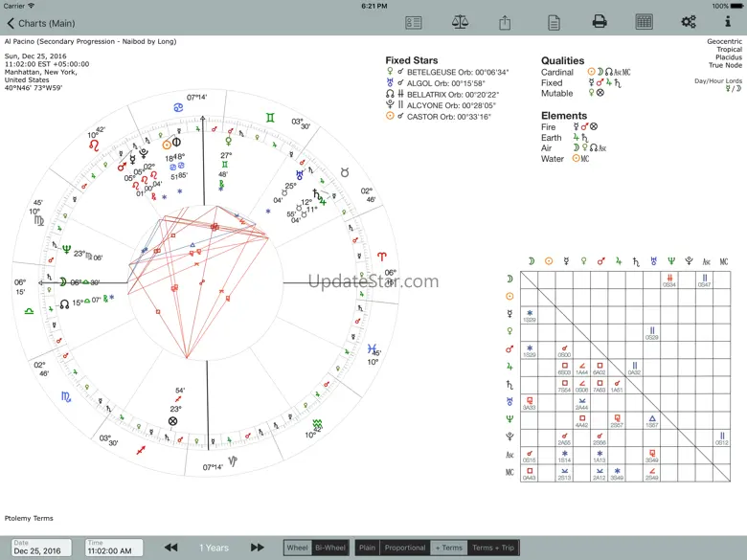Open the chart data card icon

point(413,23)
